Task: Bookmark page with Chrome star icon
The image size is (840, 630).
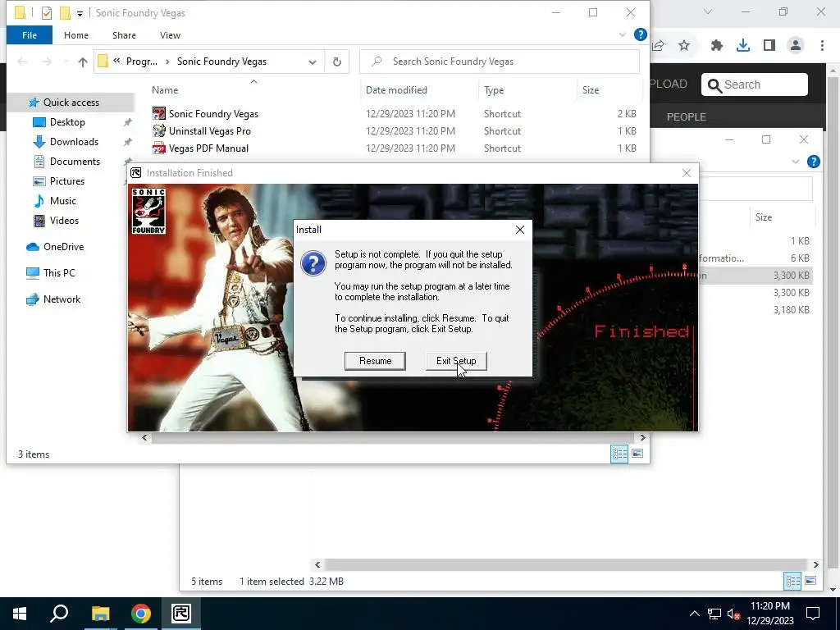Action: pyautogui.click(x=684, y=46)
